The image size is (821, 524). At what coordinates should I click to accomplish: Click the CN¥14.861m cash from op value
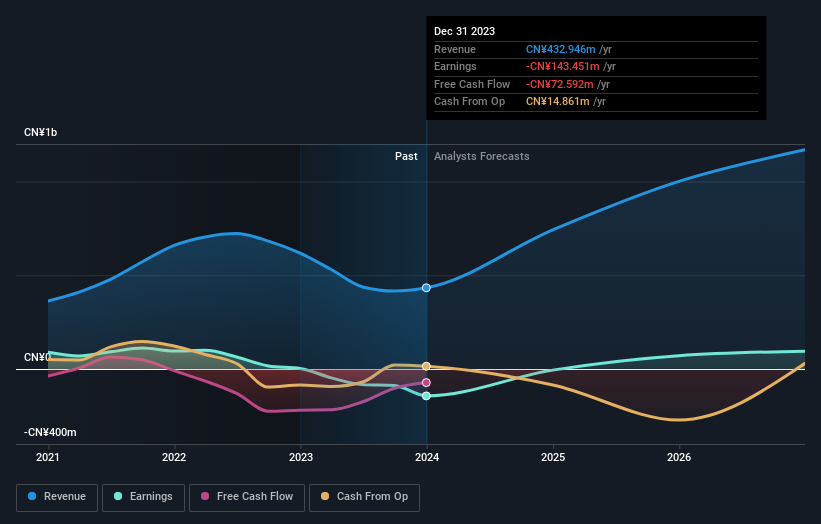pos(558,102)
